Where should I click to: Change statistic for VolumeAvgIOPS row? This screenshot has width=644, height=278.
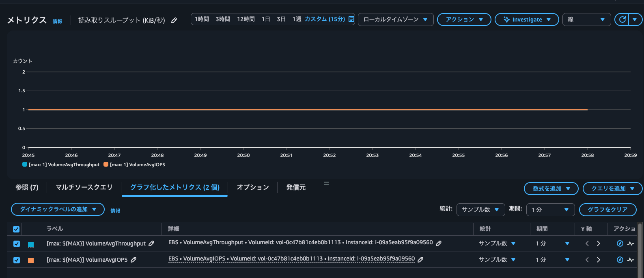[x=497, y=260]
